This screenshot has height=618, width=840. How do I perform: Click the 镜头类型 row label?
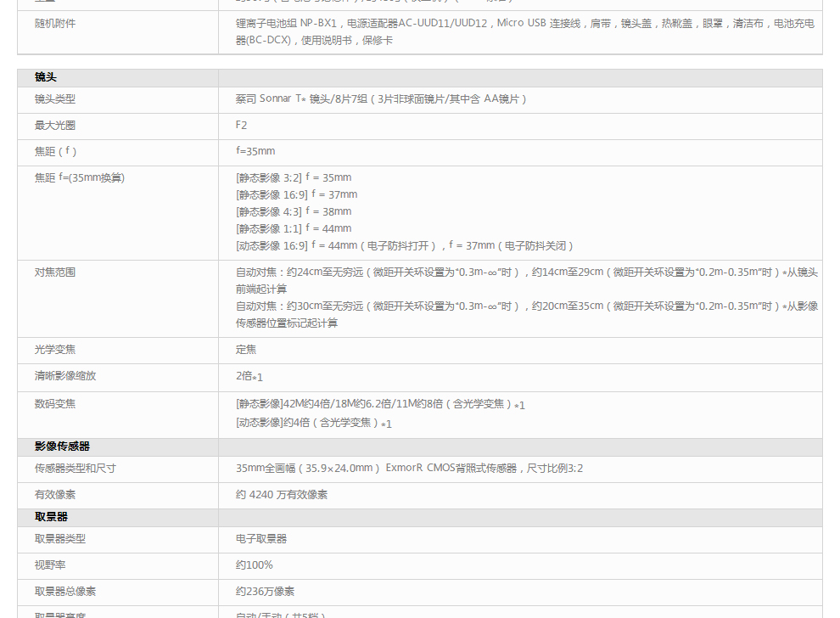(55, 99)
